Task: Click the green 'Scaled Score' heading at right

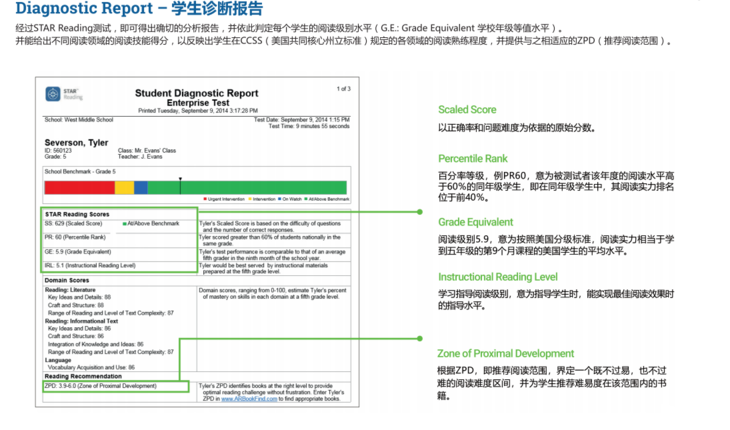Action: click(467, 110)
